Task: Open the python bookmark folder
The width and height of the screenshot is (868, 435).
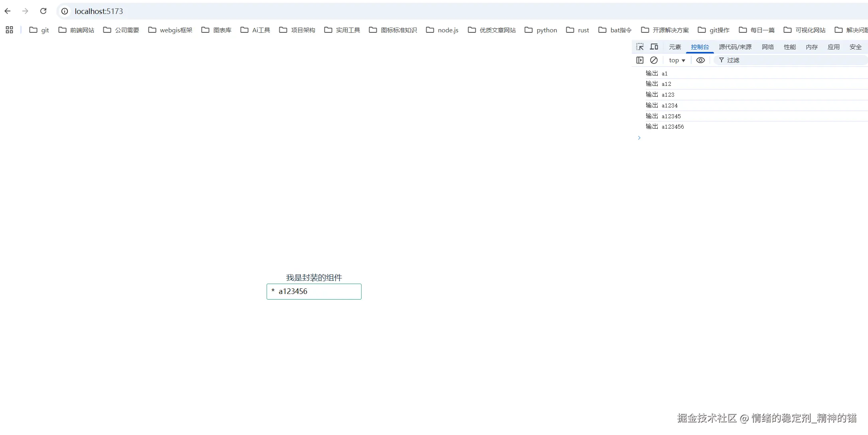Action: click(x=541, y=30)
